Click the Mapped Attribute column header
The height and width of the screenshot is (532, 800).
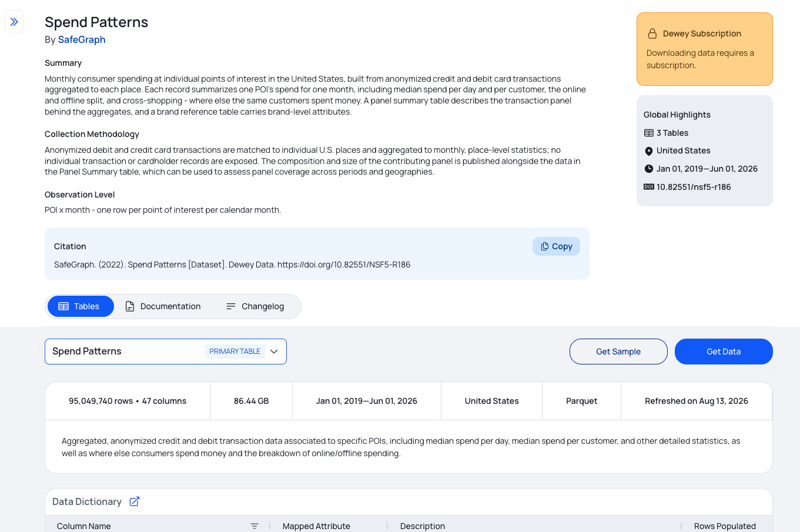pyautogui.click(x=316, y=526)
